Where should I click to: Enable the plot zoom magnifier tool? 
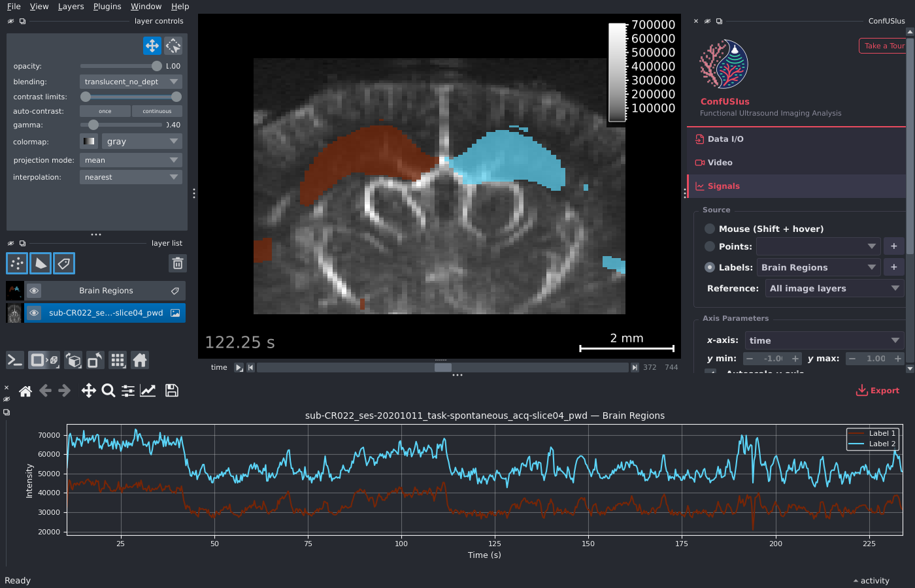tap(108, 391)
